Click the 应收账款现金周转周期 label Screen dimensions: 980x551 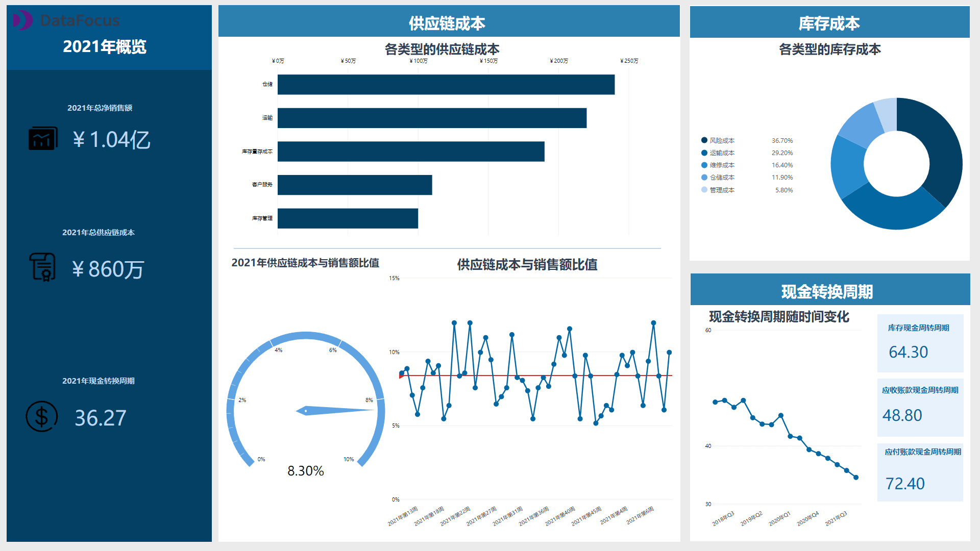click(x=920, y=390)
